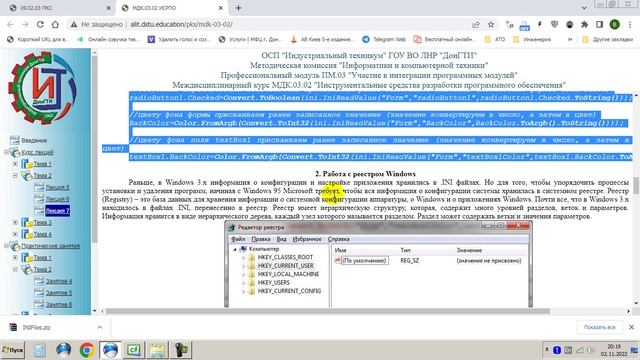
Task: Reload the page with the refresh icon
Action: (40, 24)
